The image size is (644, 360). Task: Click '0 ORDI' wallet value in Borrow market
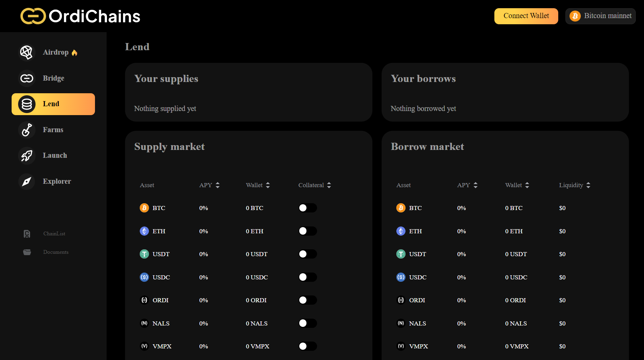(515, 300)
